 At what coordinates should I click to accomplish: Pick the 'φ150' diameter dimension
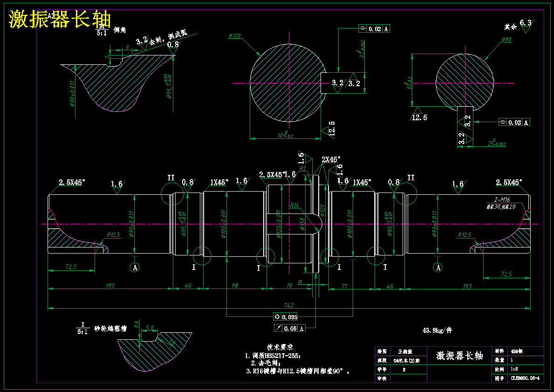pyautogui.click(x=302, y=223)
